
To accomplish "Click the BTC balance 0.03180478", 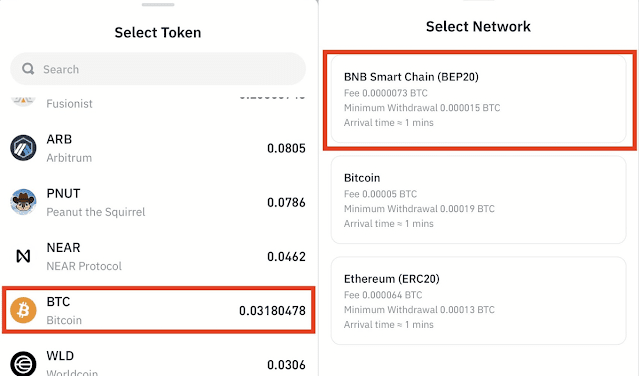I will [272, 311].
